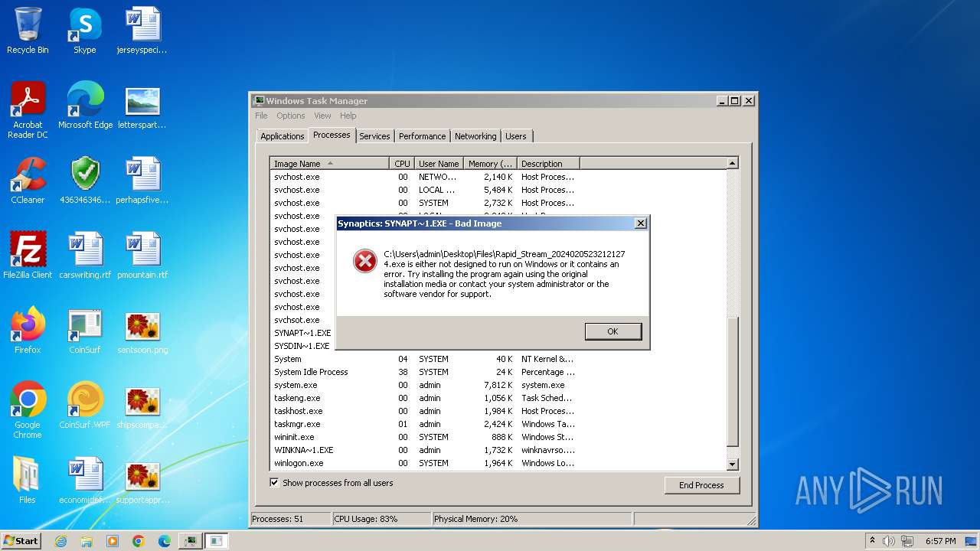Close the Bad Image error dialog
This screenshot has width=980, height=551.
tap(641, 223)
